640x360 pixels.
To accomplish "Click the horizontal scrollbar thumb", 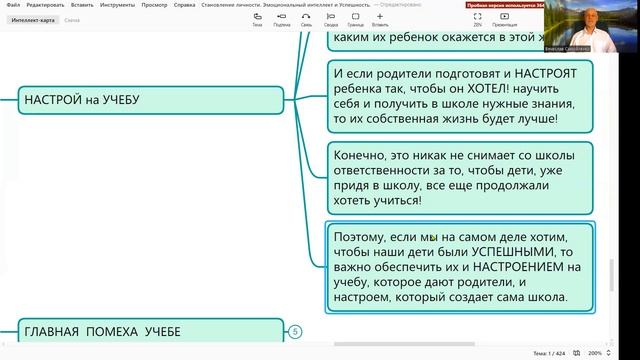I will coord(404,344).
